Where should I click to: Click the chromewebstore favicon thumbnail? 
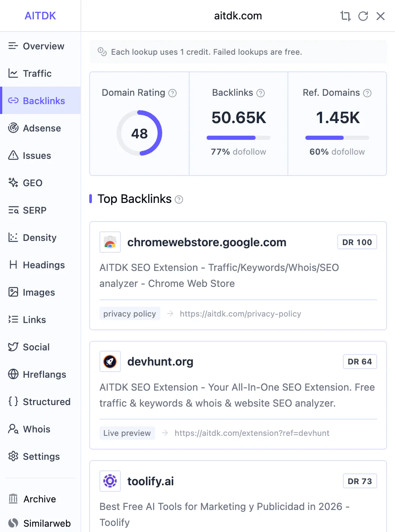pos(110,242)
